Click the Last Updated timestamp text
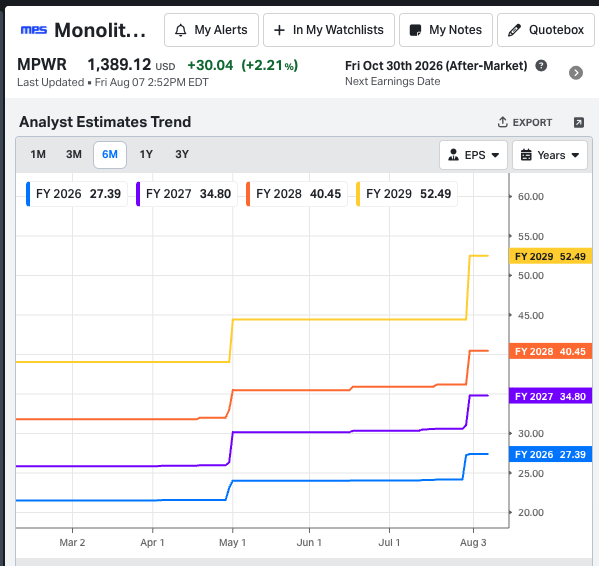The width and height of the screenshot is (599, 566). point(113,82)
